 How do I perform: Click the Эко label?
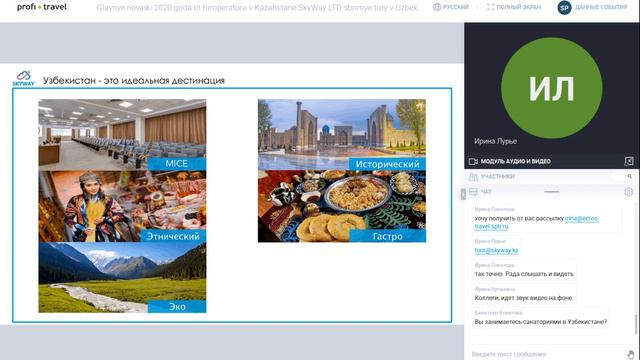tap(177, 307)
